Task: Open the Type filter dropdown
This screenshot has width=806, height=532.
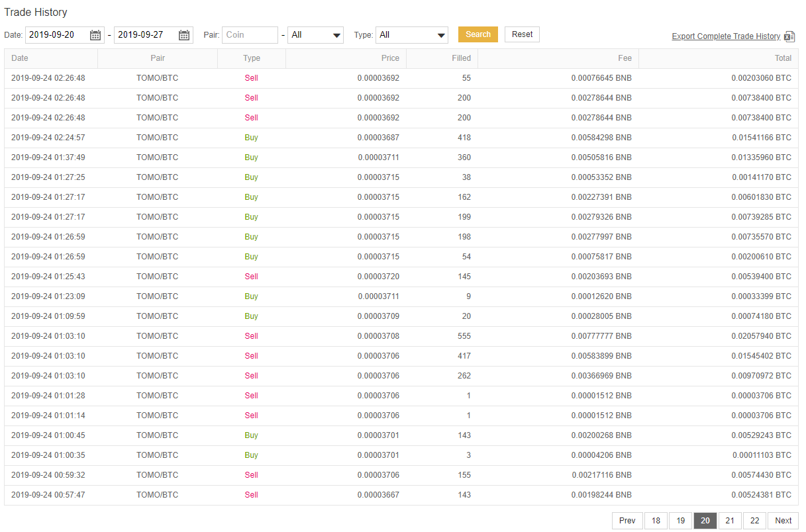Action: pyautogui.click(x=412, y=35)
